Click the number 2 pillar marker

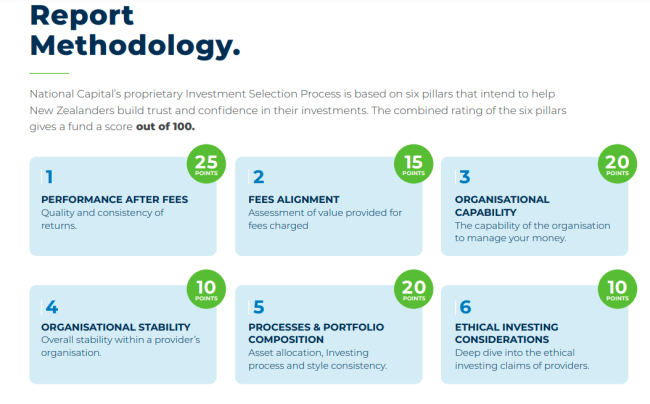pyautogui.click(x=258, y=177)
